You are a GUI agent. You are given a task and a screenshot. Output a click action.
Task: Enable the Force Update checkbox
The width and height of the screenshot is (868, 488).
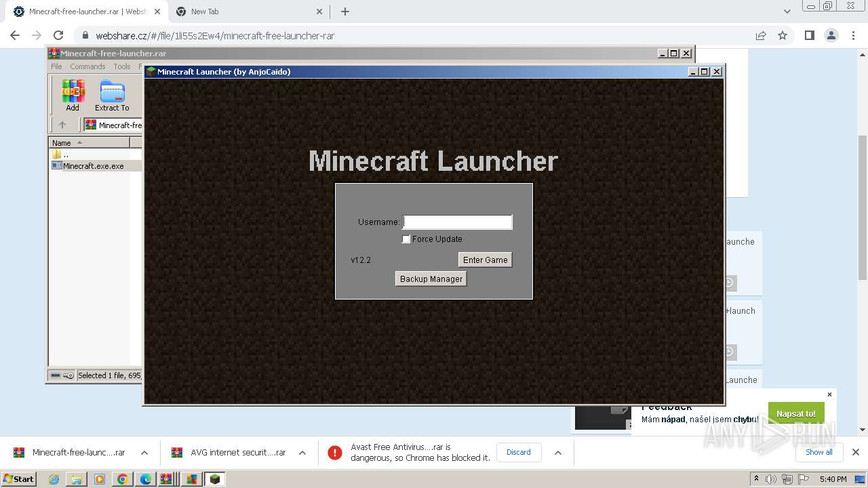(x=406, y=239)
